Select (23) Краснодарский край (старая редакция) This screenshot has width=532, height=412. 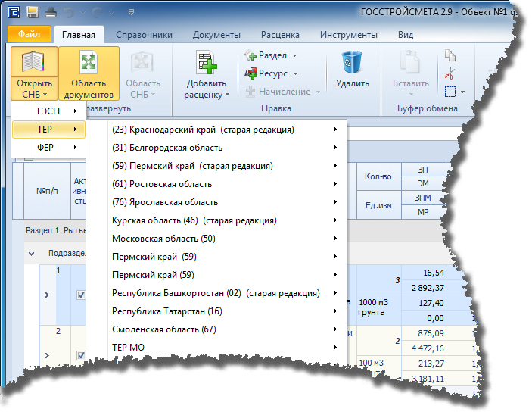click(x=216, y=130)
